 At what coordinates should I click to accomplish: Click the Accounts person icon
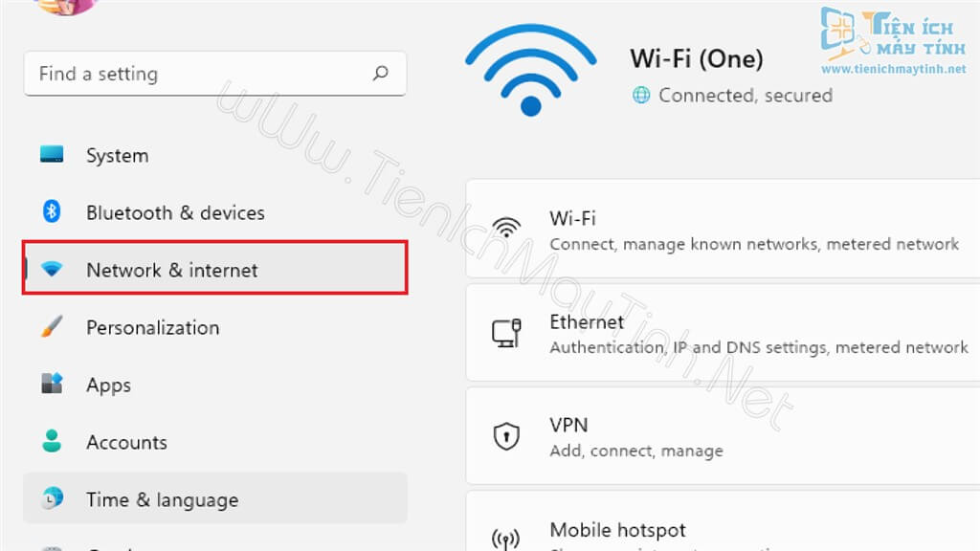(x=52, y=442)
